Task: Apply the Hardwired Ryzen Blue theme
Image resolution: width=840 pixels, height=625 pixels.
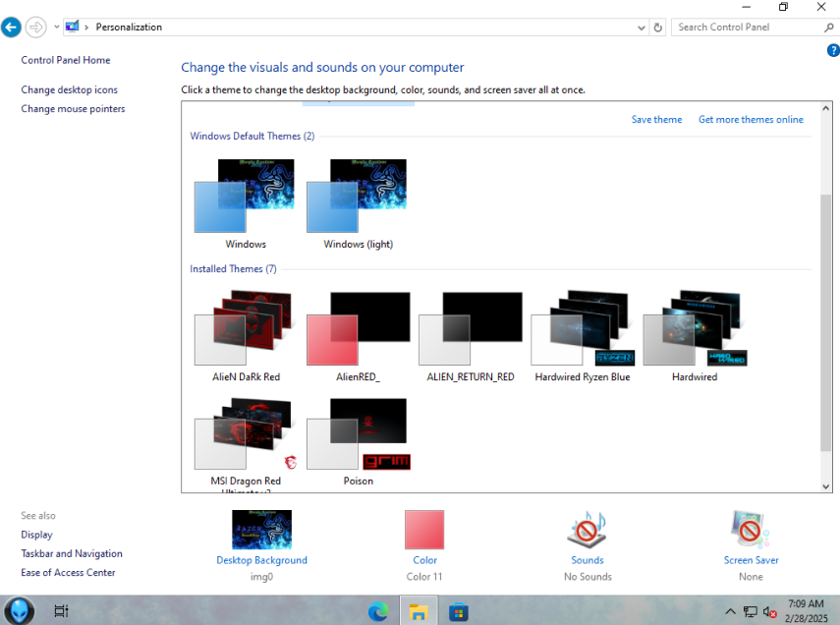Action: coord(583,336)
